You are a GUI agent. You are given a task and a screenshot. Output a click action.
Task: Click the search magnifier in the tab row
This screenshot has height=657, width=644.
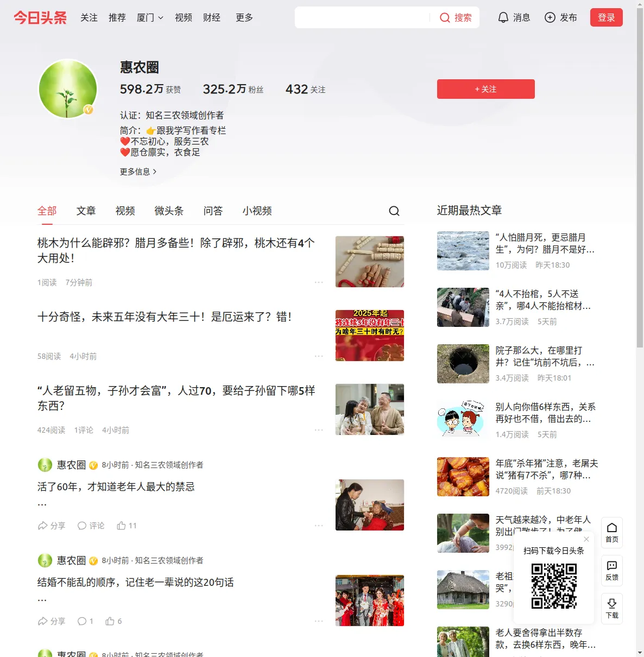tap(394, 211)
